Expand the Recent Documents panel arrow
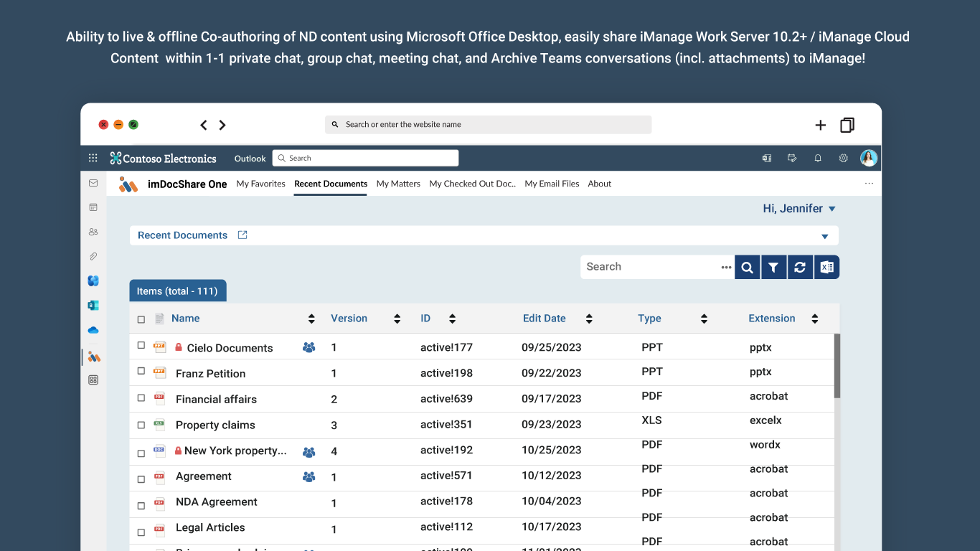The height and width of the screenshot is (551, 980). point(825,236)
